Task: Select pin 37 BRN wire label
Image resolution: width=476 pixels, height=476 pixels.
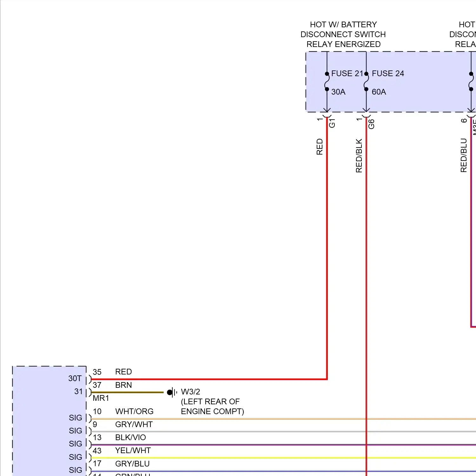Action: click(x=123, y=385)
